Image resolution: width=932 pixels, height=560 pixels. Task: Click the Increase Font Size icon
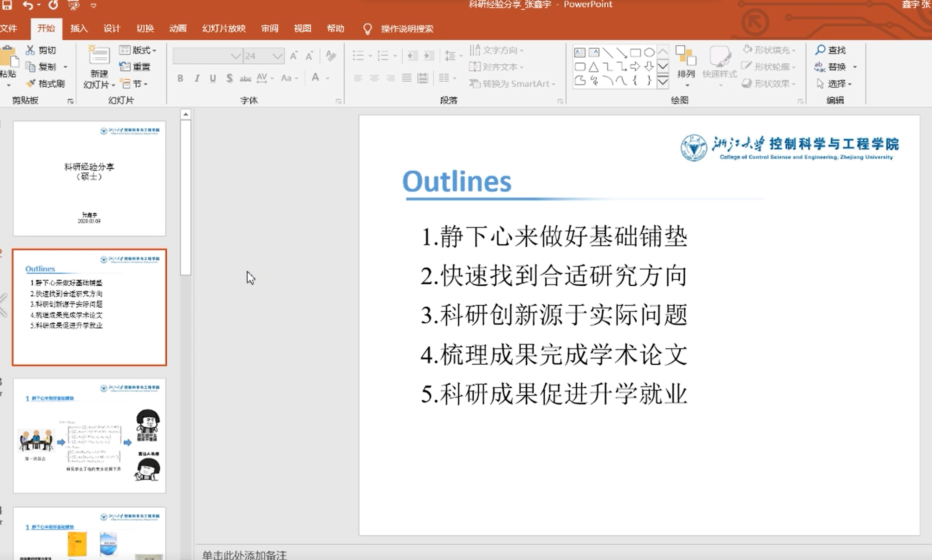(294, 56)
